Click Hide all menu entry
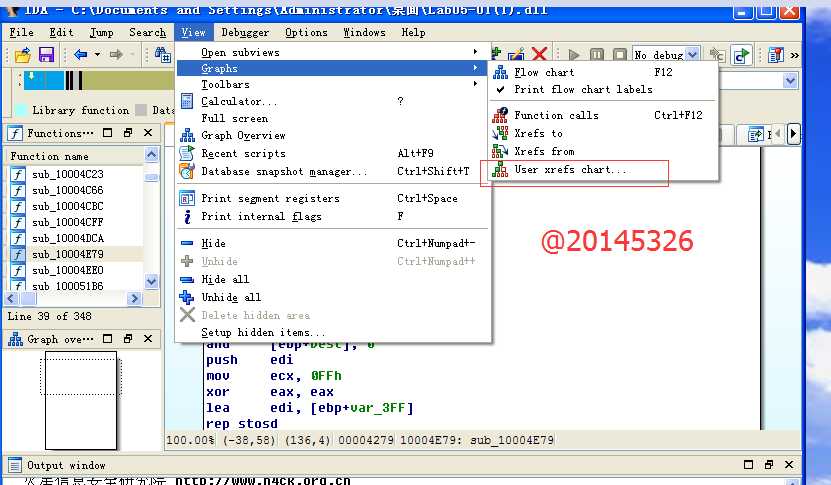Screen dimensions: 831x485 pos(333,279)
